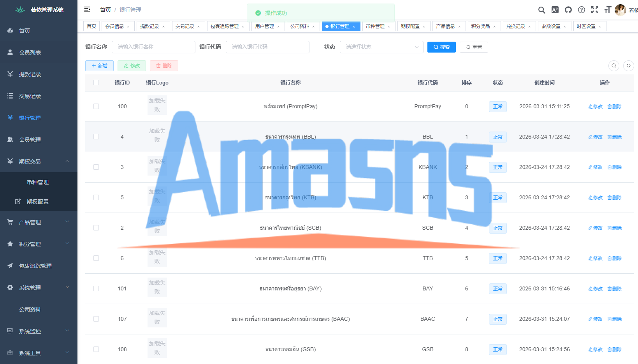638x364 pixels.
Task: Open the 状态 status dropdown
Action: tap(381, 47)
